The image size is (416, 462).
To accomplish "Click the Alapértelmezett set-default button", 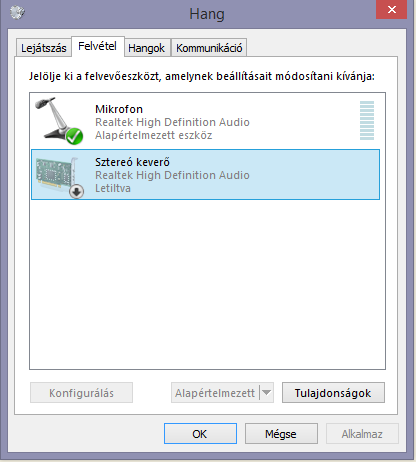I will tap(215, 393).
